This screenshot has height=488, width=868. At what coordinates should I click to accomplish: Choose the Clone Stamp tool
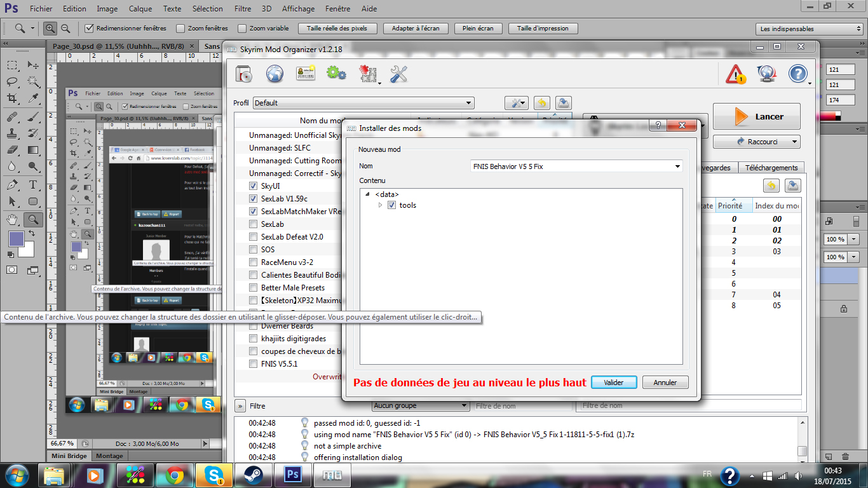pos(12,133)
